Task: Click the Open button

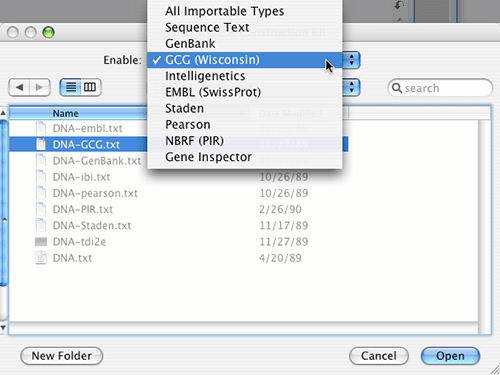Action: tap(450, 356)
